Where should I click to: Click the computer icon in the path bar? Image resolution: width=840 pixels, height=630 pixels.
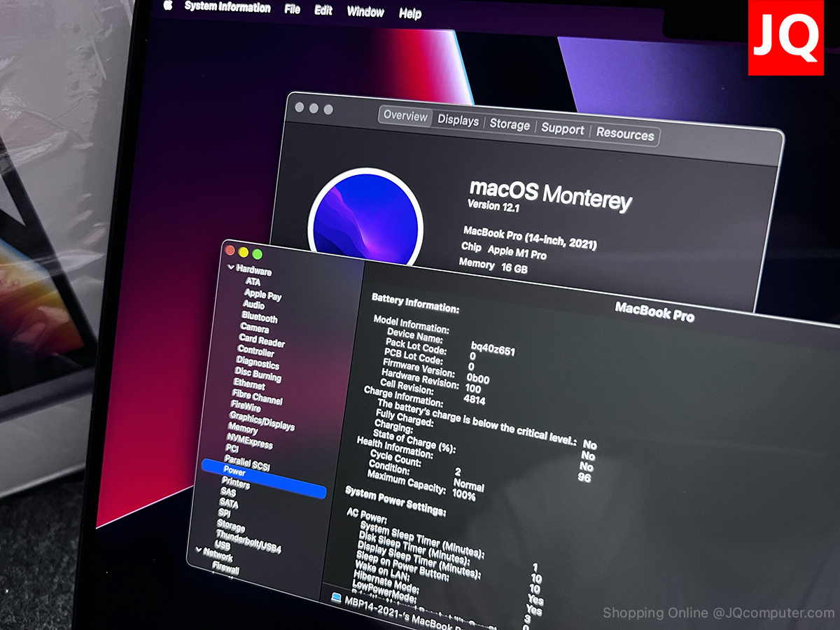click(336, 598)
